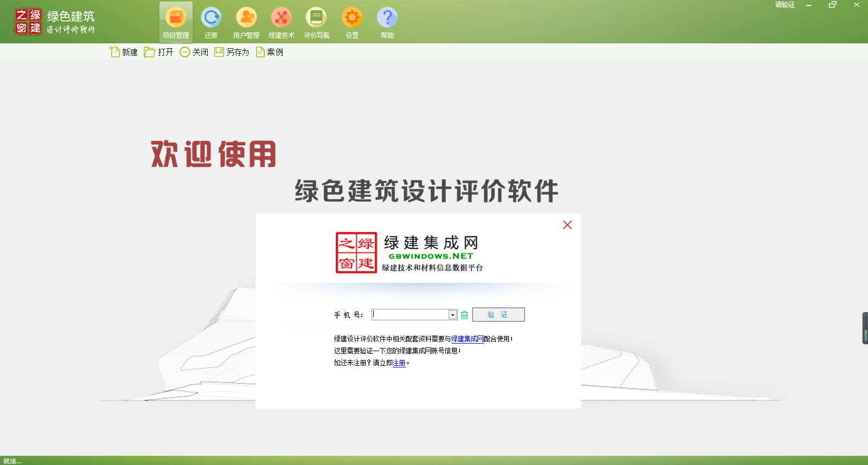Screen dimensions: 868x465
Task: Click the 请验证 text in title bar
Action: 784,5
